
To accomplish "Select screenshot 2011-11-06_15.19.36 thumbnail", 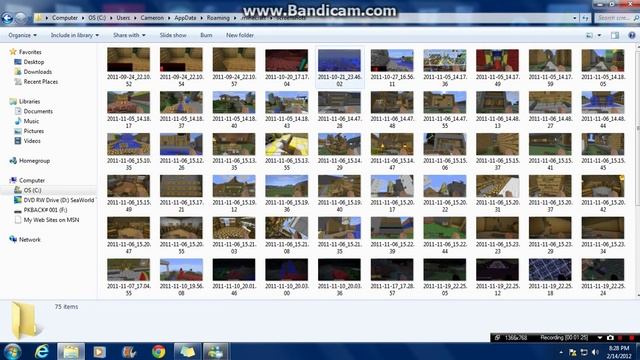I will point(287,186).
